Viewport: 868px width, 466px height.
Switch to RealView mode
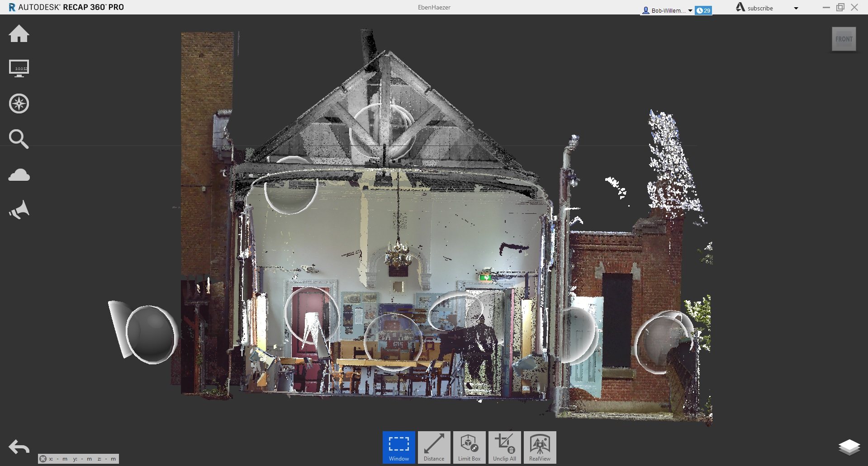[x=540, y=447]
